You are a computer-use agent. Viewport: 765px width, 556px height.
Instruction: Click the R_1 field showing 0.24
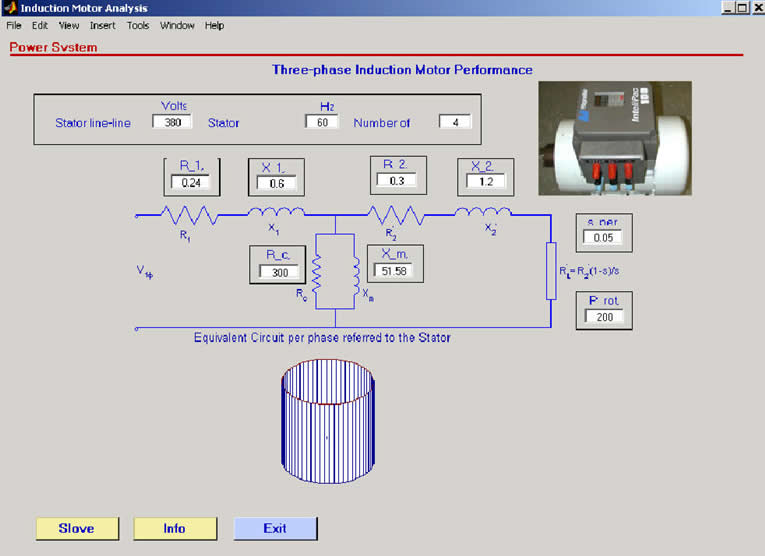(191, 183)
